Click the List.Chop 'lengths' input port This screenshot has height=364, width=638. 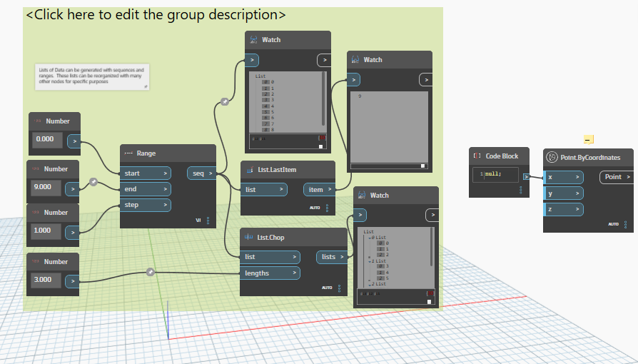[270, 273]
